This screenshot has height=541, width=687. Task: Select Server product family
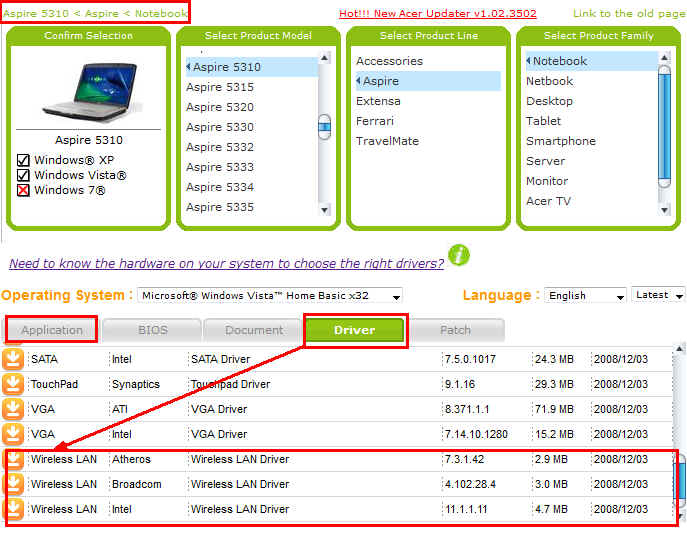pyautogui.click(x=545, y=161)
